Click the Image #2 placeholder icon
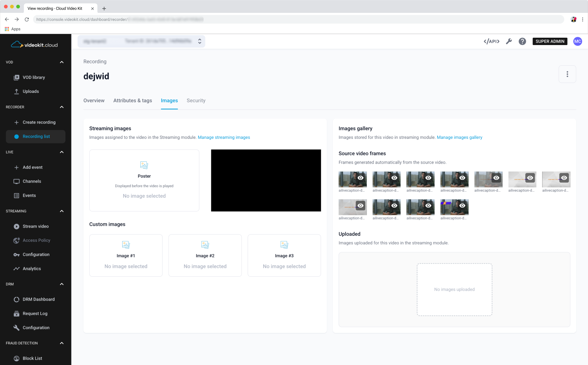The width and height of the screenshot is (588, 365). click(x=205, y=245)
